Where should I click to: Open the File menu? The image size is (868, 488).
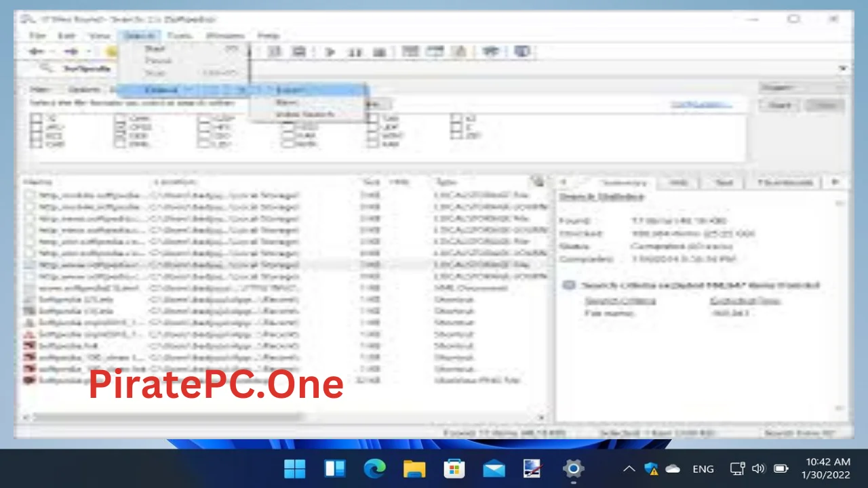(37, 35)
